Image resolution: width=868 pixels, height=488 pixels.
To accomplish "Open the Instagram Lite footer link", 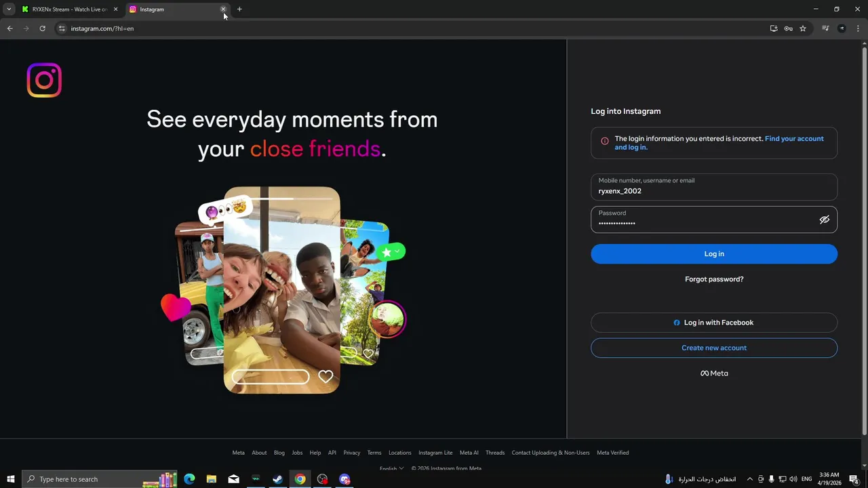I will pyautogui.click(x=435, y=453).
